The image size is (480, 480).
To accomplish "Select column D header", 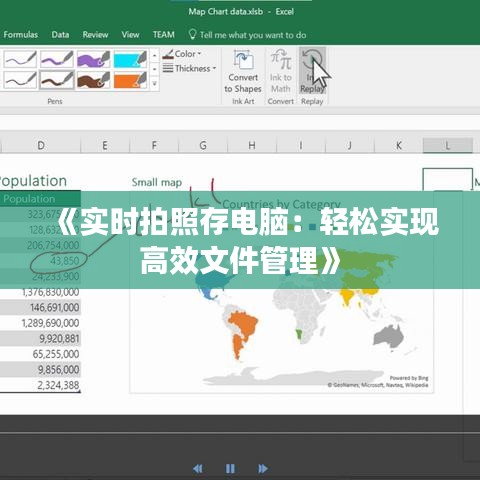I will 41,145.
